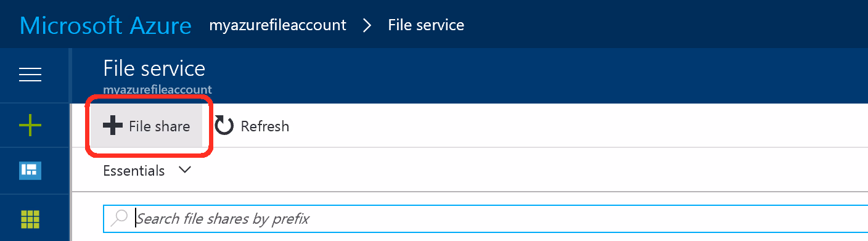Open the All resources grid icon
The image size is (868, 241).
point(30,219)
